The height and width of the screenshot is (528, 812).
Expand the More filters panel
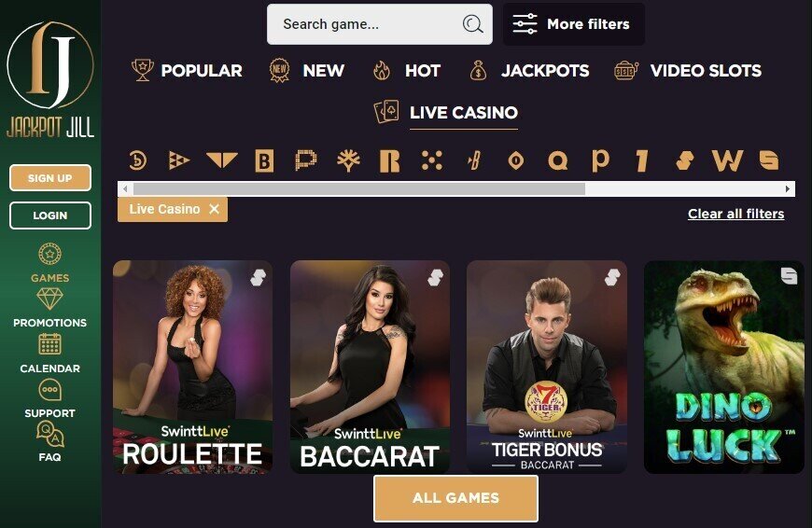574,24
